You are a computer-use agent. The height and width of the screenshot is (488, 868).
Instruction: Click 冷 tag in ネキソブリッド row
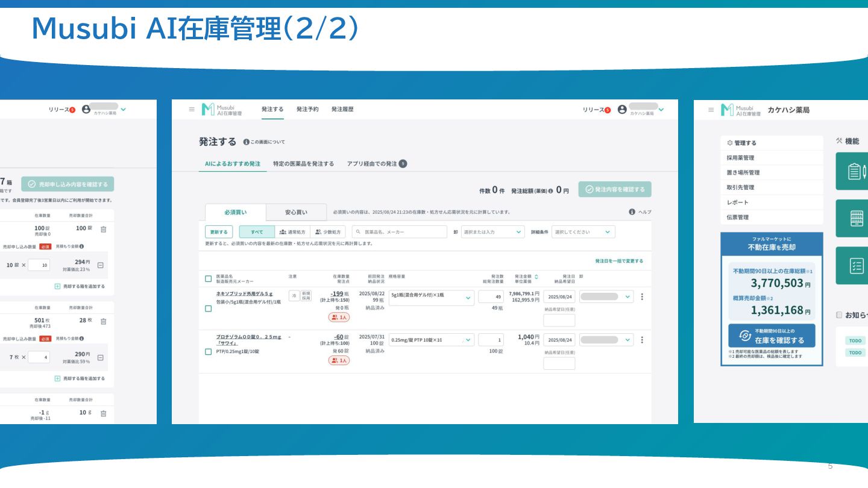click(x=294, y=295)
